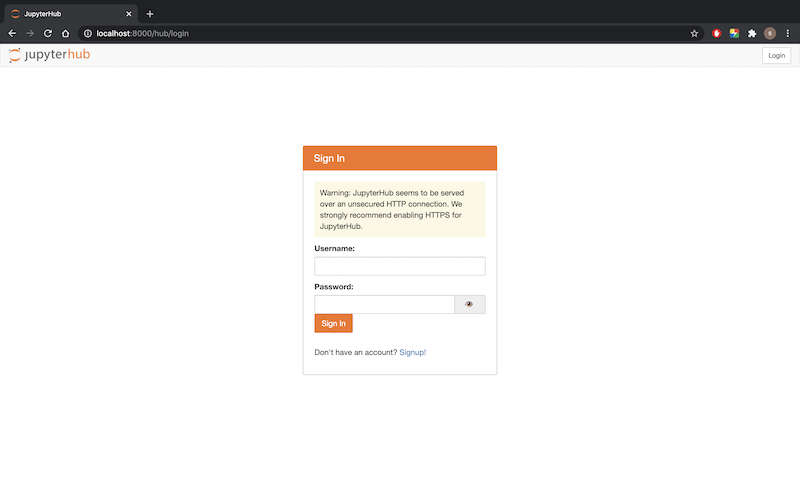The height and width of the screenshot is (500, 800).
Task: Click the browser forward arrow
Action: 30,33
